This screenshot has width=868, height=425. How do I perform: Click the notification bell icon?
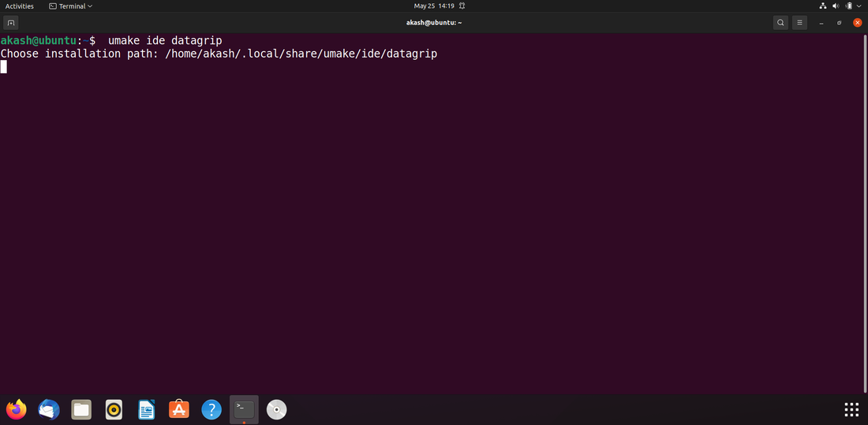point(462,6)
